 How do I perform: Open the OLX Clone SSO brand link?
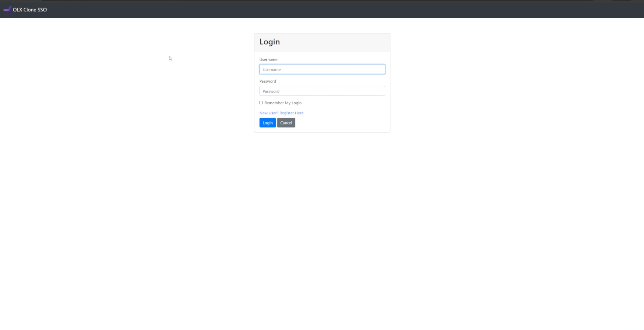point(30,10)
